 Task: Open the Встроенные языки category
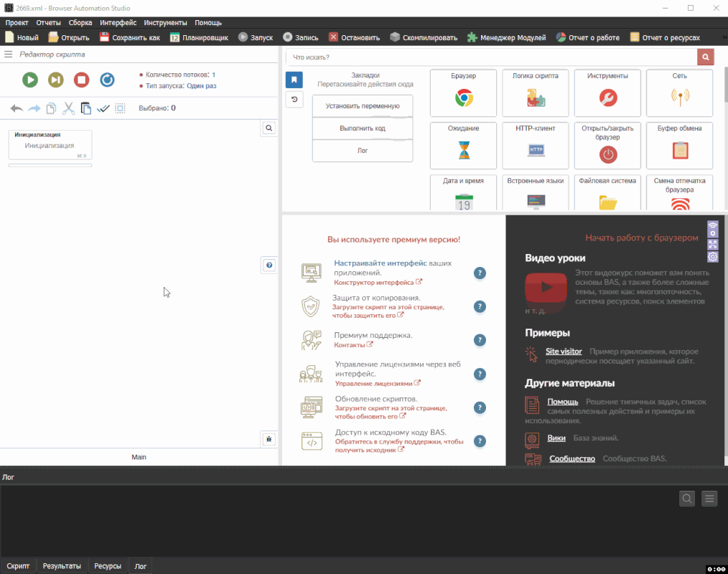536,192
